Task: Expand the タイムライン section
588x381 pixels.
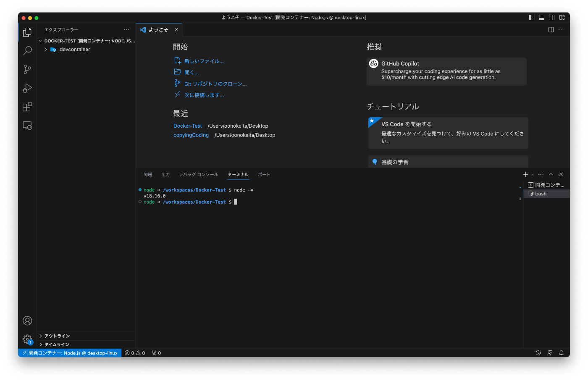Action: tap(86, 344)
